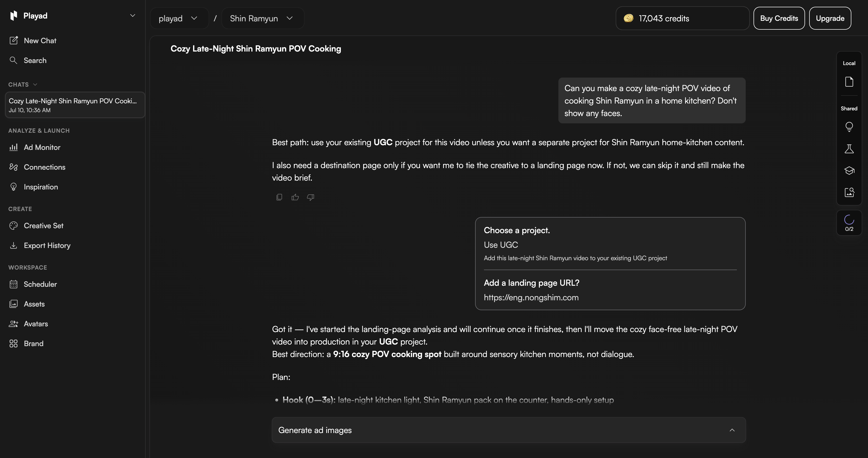Click the 17,043 credits display
Screen dimensions: 868x458
[x=682, y=18]
